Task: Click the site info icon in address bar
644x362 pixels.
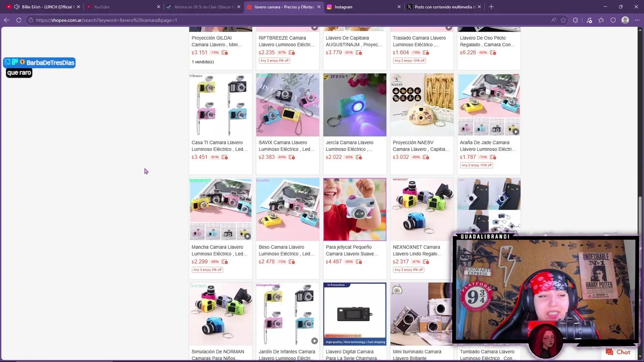Action: [31, 20]
